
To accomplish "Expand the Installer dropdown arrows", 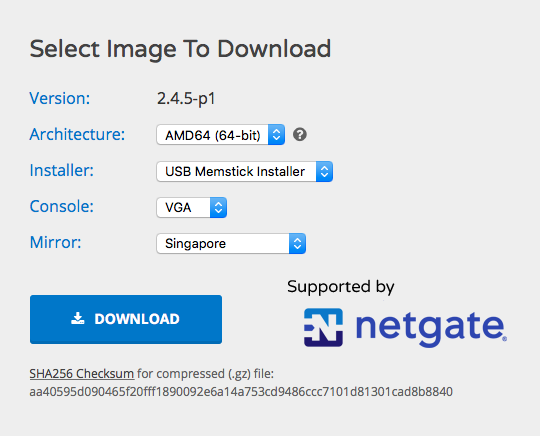I will point(324,172).
